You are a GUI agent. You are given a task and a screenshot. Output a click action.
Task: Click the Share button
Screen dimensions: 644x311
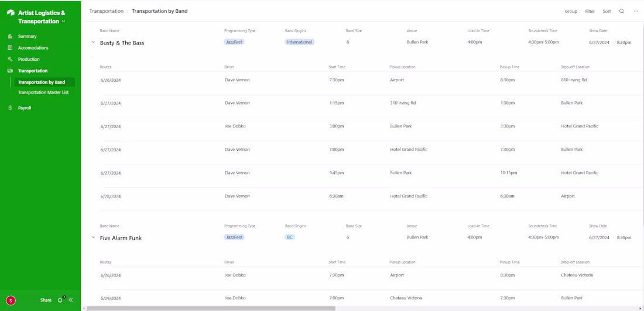coord(46,300)
